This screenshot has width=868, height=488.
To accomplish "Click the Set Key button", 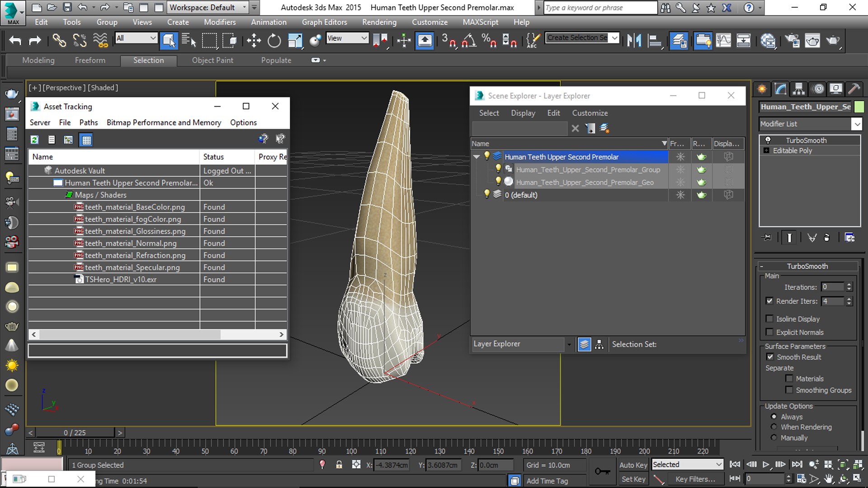I will tap(633, 479).
